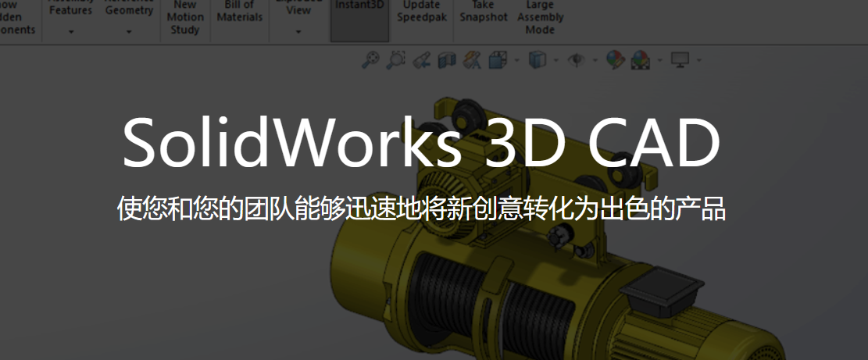Enable Large Assembly Mode
This screenshot has height=360, width=868.
[x=541, y=17]
